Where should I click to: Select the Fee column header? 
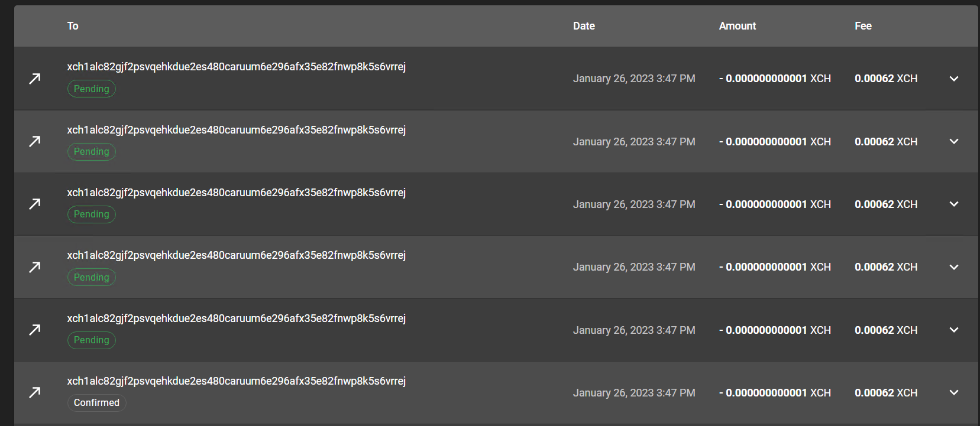pos(862,25)
